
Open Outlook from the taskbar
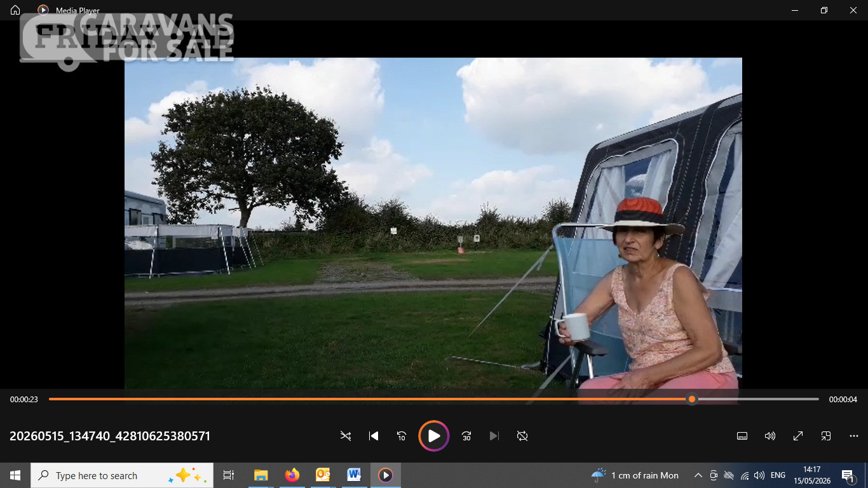(323, 475)
